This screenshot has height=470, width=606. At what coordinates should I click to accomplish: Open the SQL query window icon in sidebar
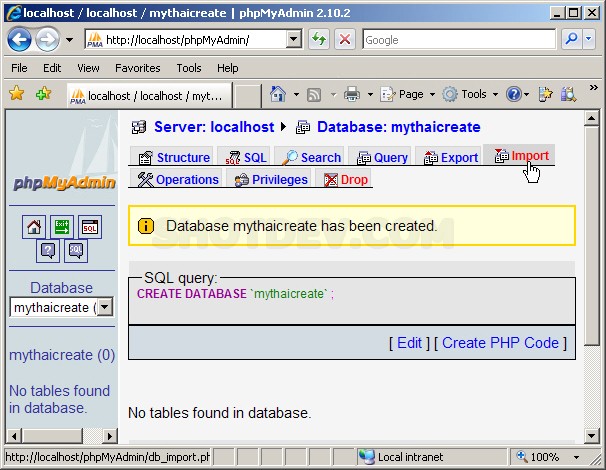click(x=90, y=227)
